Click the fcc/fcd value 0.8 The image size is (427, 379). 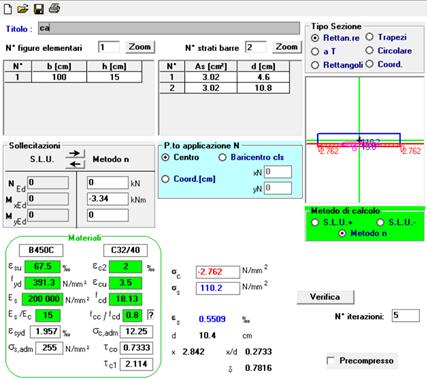pos(132,315)
